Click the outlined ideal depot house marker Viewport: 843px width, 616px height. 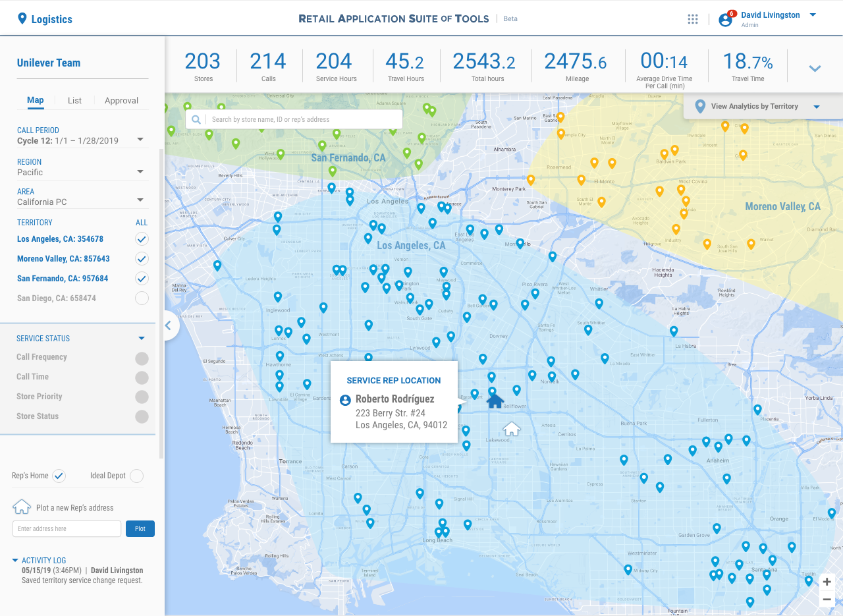512,429
